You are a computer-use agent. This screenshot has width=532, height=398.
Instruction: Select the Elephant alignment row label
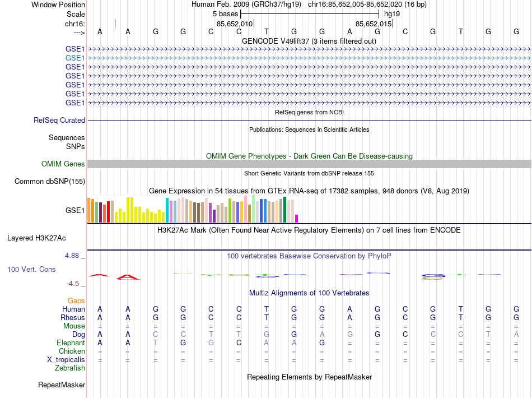71,343
